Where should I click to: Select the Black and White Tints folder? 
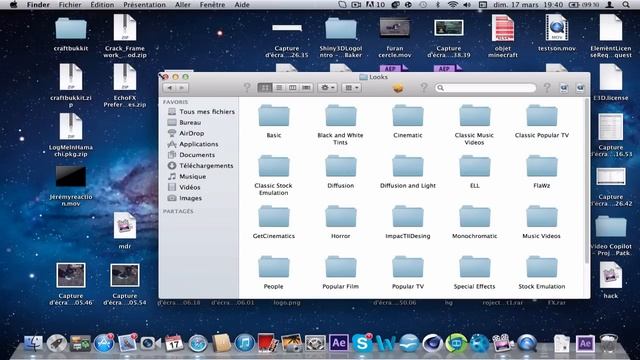pos(340,116)
